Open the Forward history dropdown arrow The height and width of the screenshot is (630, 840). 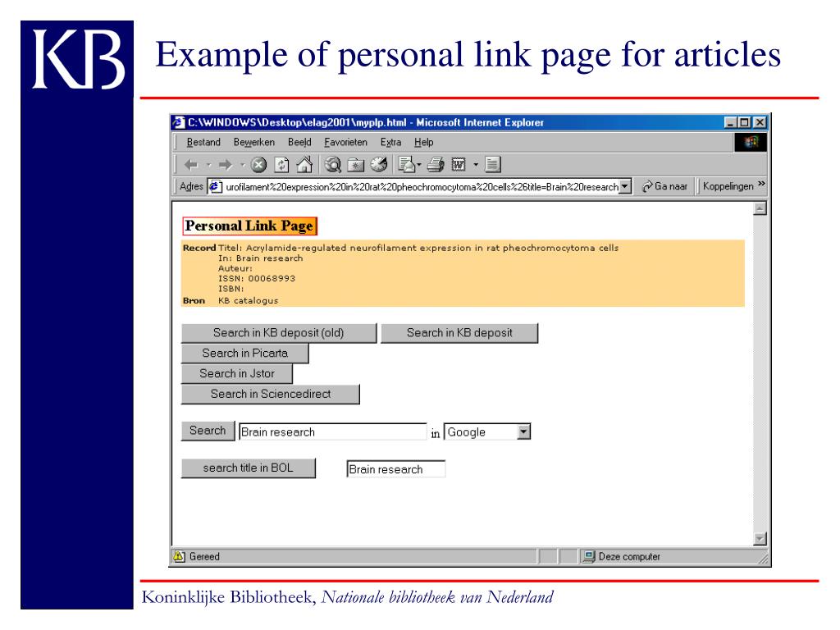pyautogui.click(x=243, y=164)
